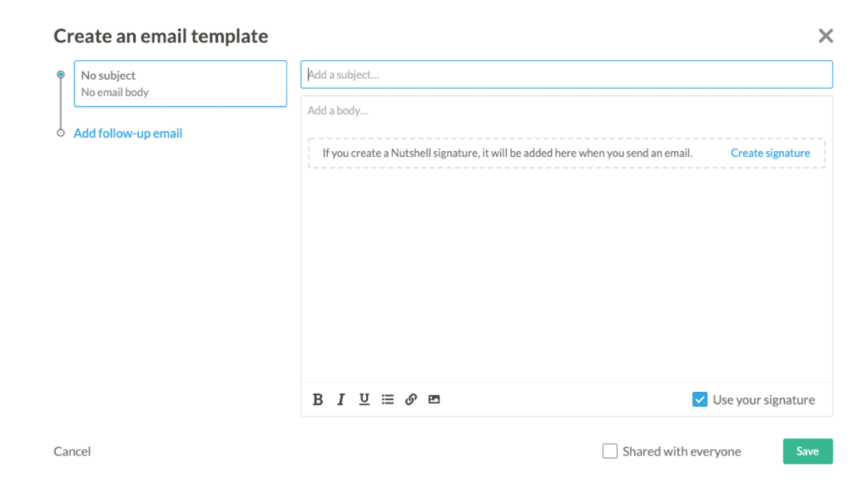The width and height of the screenshot is (868, 492).
Task: Insert an image into the email body
Action: [434, 399]
